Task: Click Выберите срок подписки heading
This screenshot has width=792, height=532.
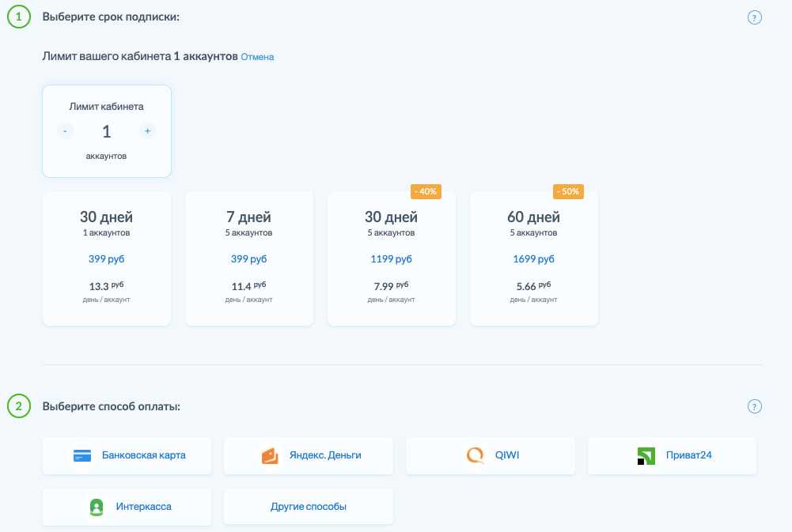Action: [111, 17]
